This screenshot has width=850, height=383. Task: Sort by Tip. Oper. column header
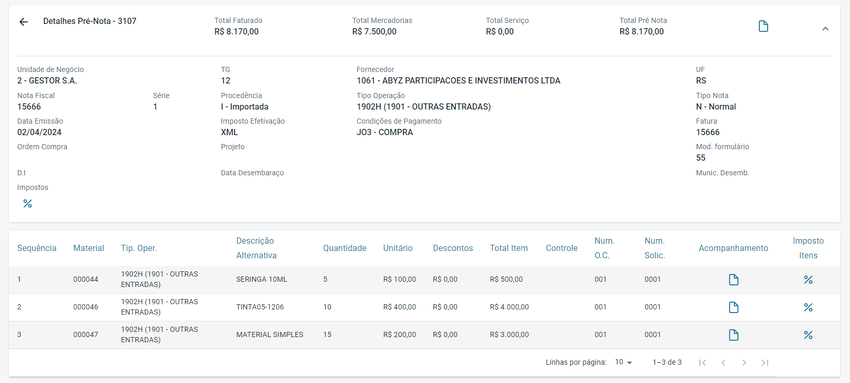click(139, 248)
